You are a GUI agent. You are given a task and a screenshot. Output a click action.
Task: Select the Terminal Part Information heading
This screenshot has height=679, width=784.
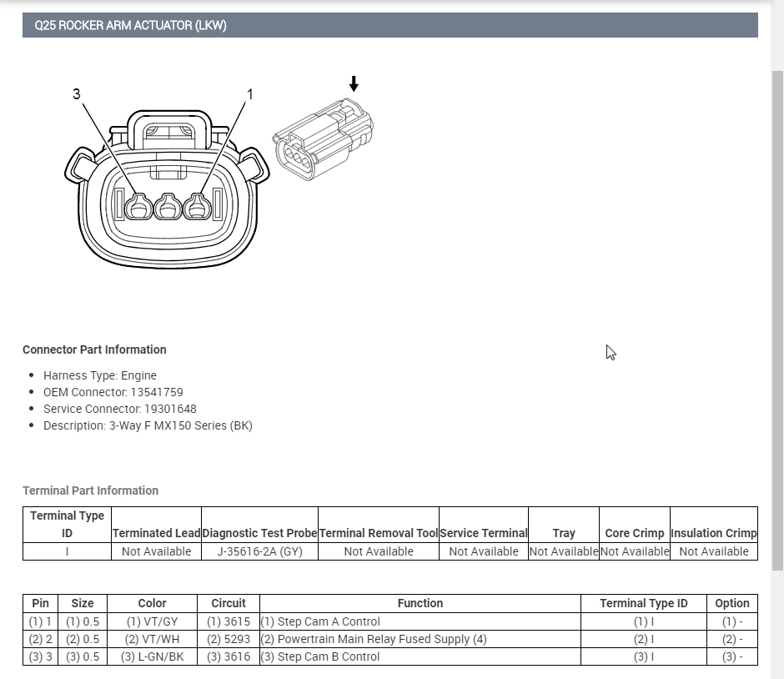(x=91, y=490)
